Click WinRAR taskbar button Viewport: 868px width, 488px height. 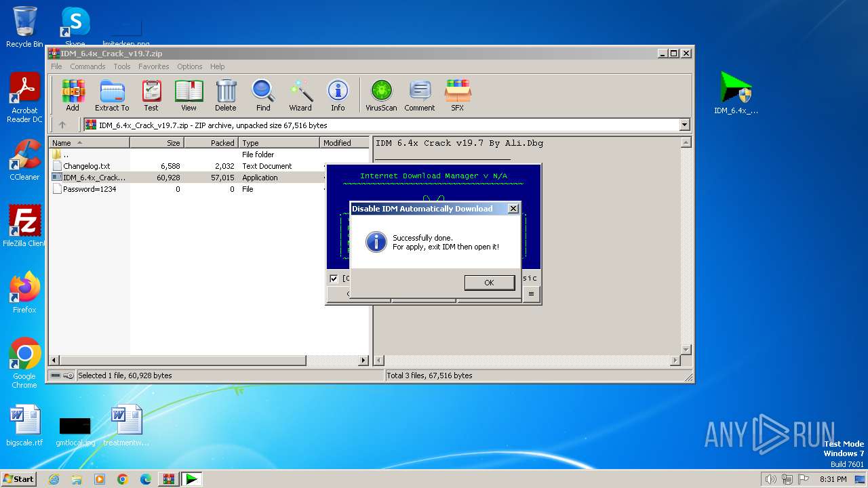tap(168, 479)
